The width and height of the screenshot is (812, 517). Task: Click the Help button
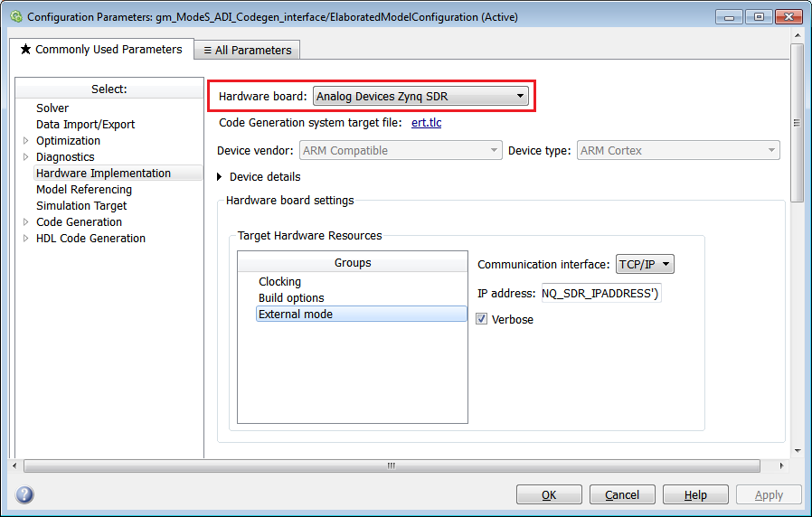click(x=695, y=494)
